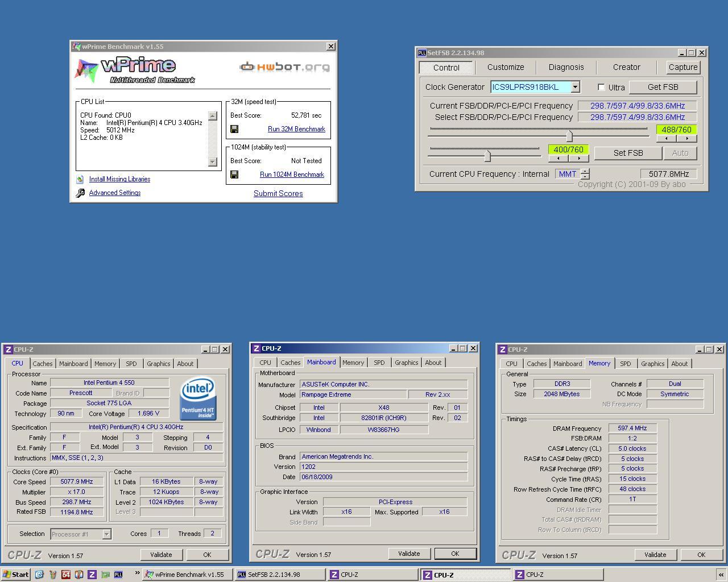The height and width of the screenshot is (582, 728).
Task: Click the Rampage Extreme model field
Action: pos(353,394)
